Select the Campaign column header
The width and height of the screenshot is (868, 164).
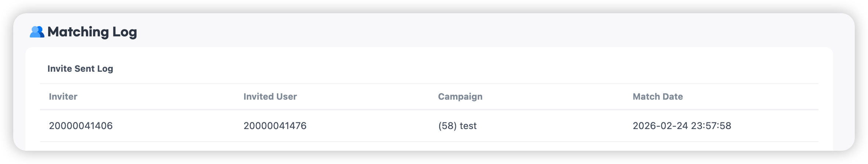pos(460,97)
